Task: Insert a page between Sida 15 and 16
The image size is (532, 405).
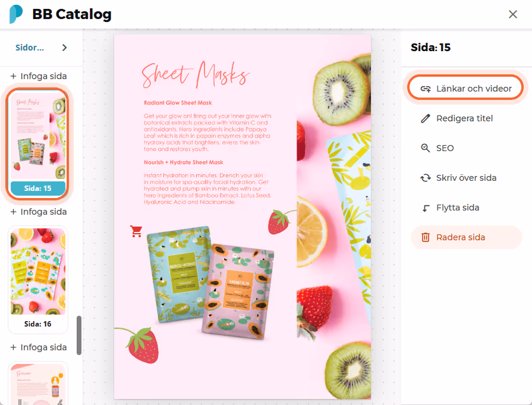Action: (x=38, y=212)
